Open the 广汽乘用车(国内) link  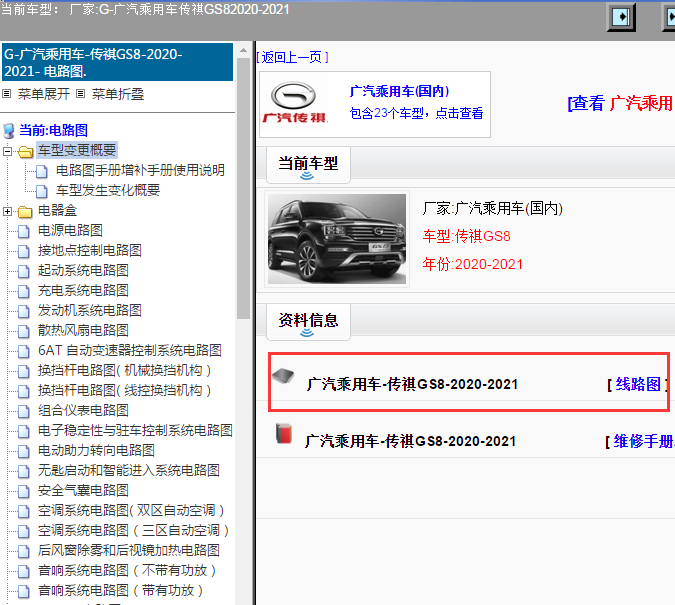(x=399, y=91)
